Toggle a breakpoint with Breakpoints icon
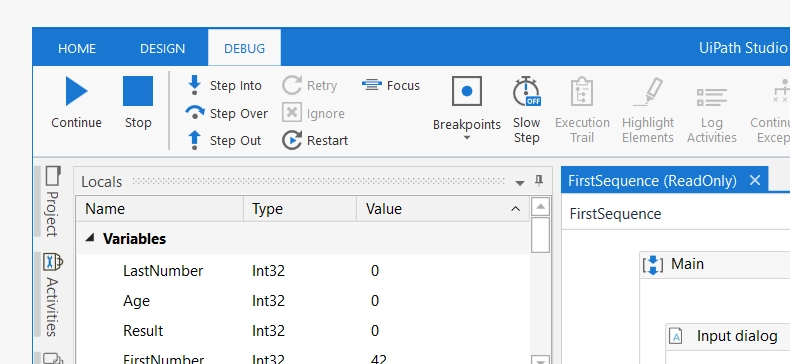790x364 pixels. 467,91
